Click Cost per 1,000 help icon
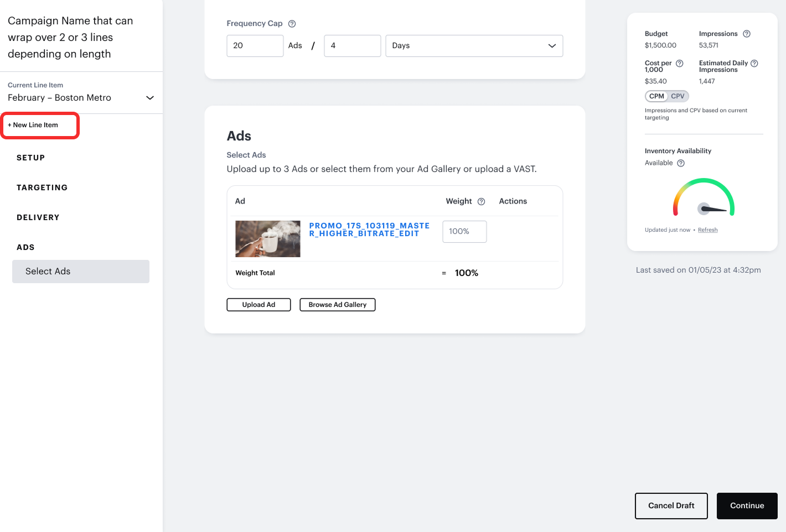 680,64
